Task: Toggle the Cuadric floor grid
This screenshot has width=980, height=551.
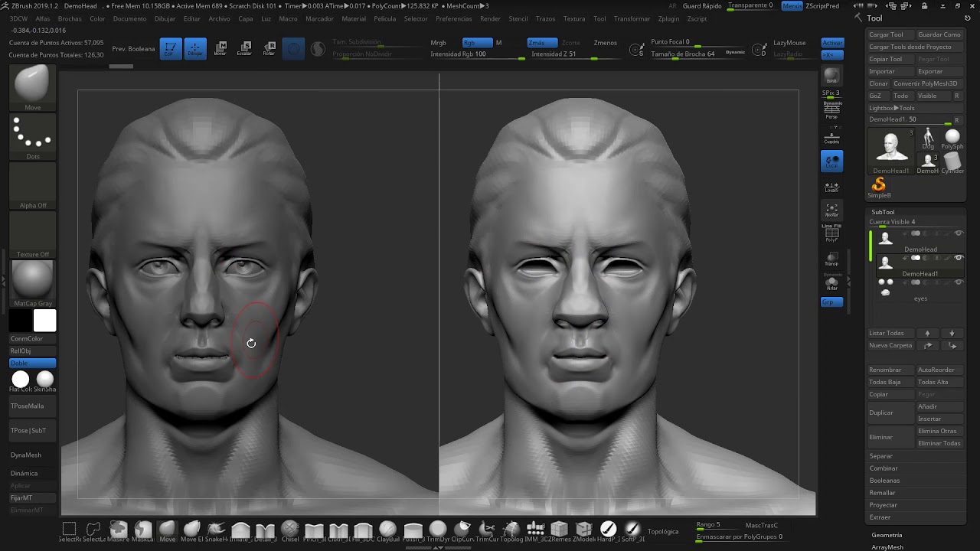Action: 831,136
